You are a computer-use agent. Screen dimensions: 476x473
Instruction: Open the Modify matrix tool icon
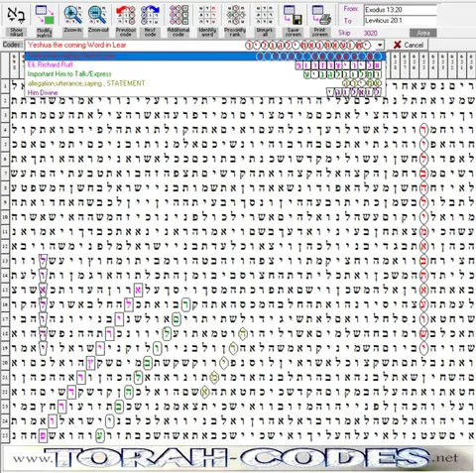[x=45, y=15]
